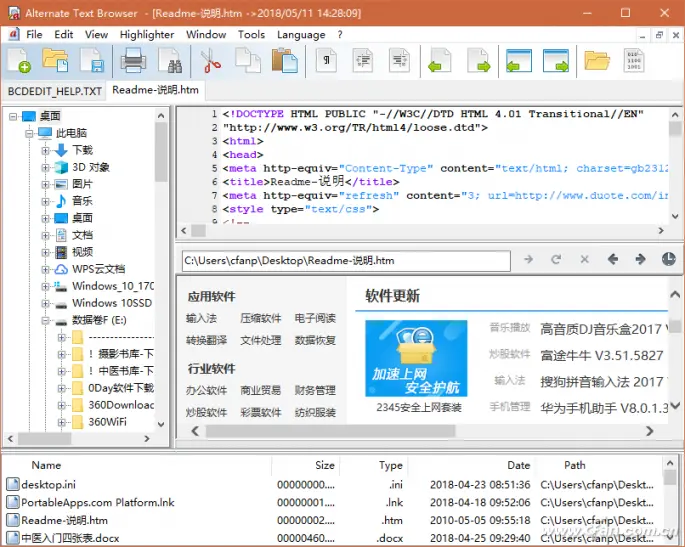Open the 数据恢复 category link
This screenshot has width=685, height=547.
coord(315,340)
